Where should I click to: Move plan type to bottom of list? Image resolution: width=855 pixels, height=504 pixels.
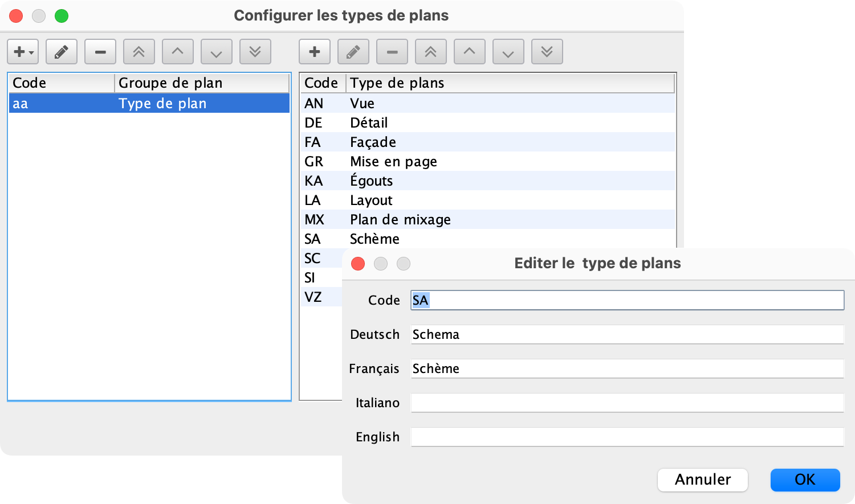pos(547,52)
